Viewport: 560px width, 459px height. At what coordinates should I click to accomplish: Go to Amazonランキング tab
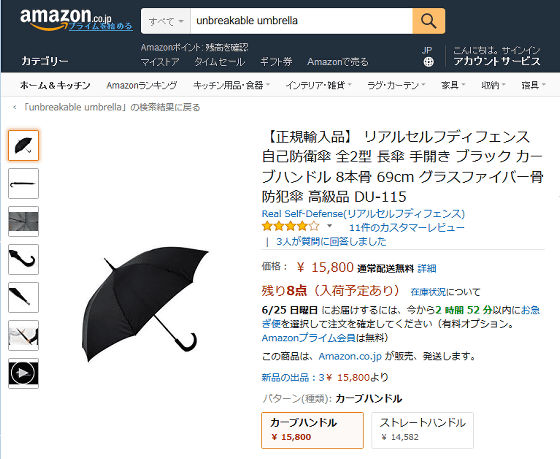pyautogui.click(x=142, y=85)
